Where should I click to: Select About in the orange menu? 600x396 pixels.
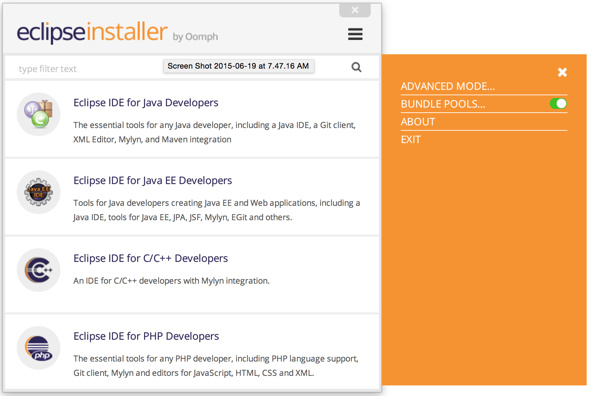(417, 122)
